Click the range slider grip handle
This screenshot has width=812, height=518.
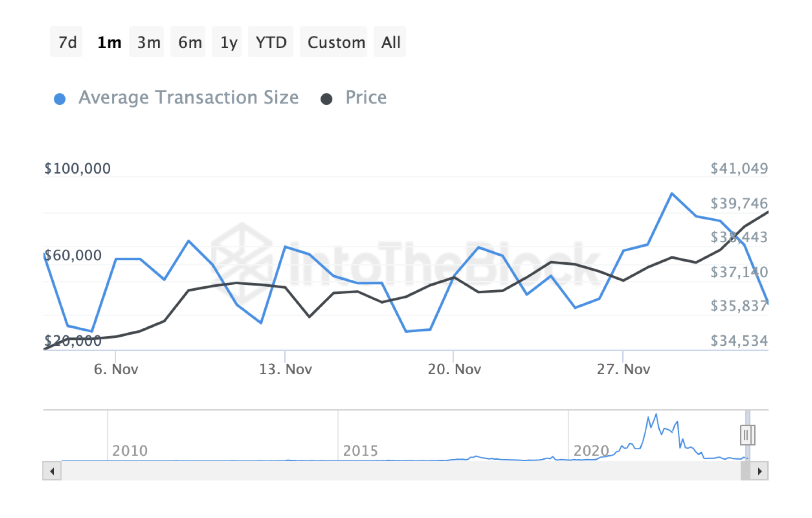click(x=748, y=434)
